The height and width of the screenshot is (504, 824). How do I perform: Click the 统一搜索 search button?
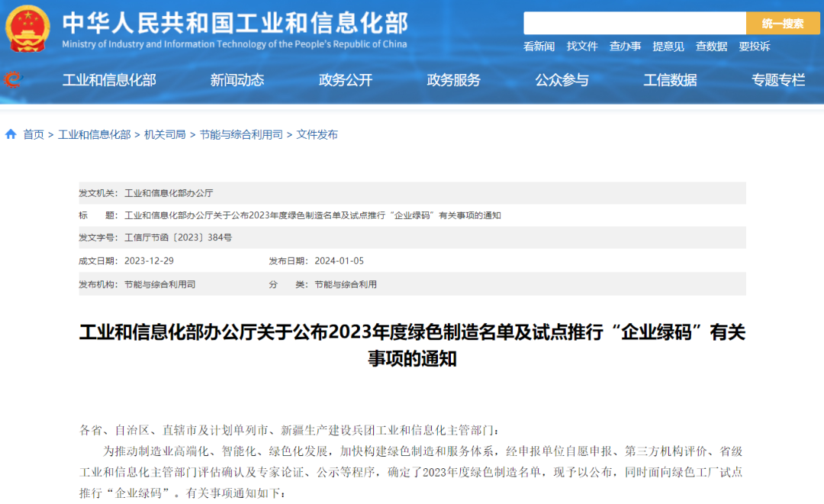point(783,23)
